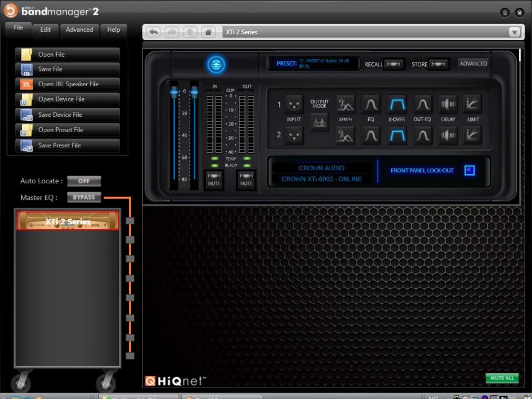
Task: Open channel 1 INPUT connector icon
Action: [x=294, y=104]
